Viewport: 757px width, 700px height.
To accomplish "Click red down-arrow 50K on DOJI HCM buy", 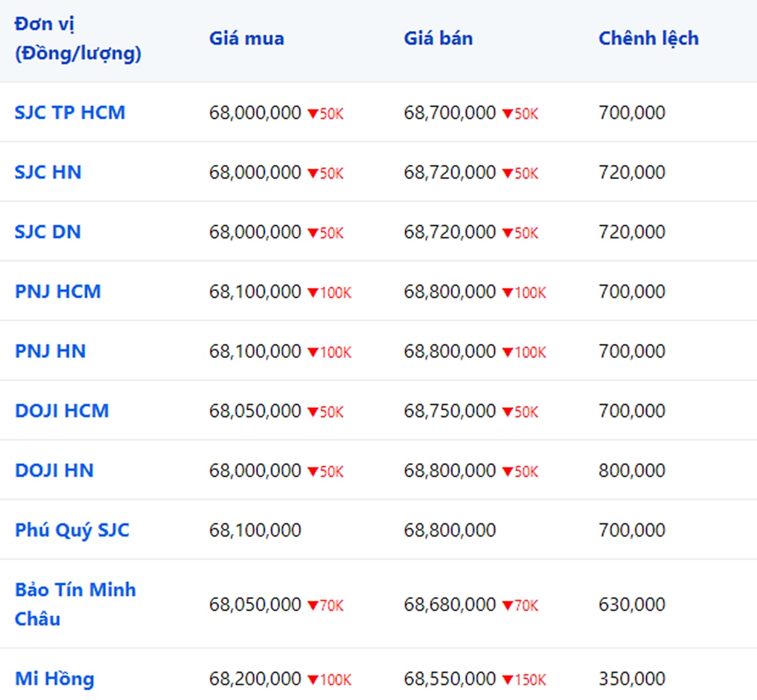I will point(326,412).
